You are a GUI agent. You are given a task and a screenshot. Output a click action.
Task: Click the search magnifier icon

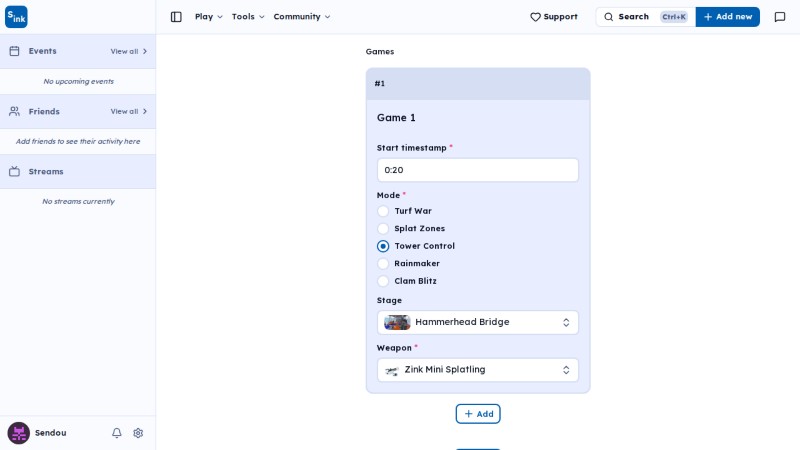608,17
